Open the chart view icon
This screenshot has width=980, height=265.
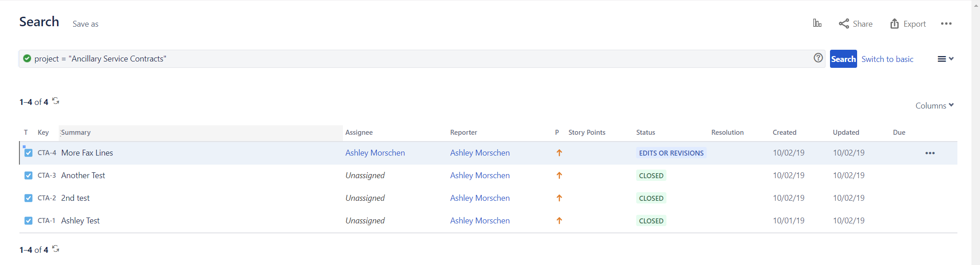(817, 24)
